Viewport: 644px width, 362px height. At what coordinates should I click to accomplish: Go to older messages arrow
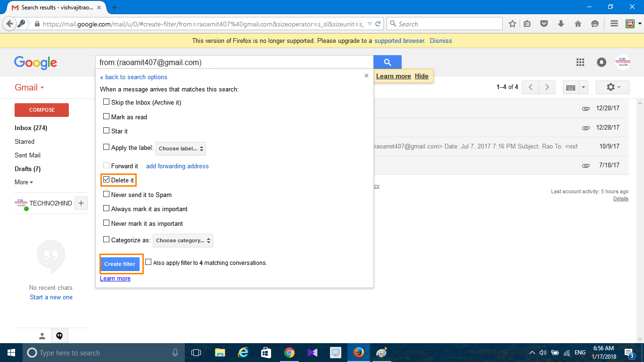pyautogui.click(x=547, y=87)
